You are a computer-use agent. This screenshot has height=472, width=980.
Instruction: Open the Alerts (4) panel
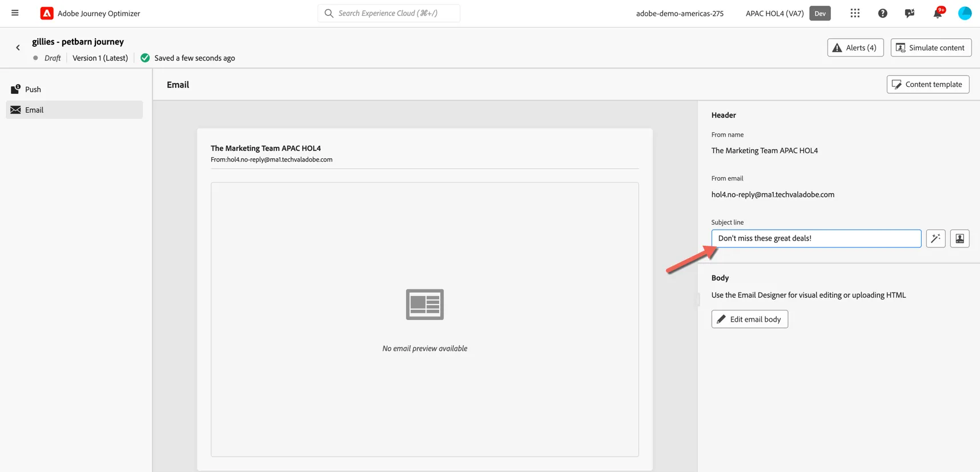click(x=855, y=47)
